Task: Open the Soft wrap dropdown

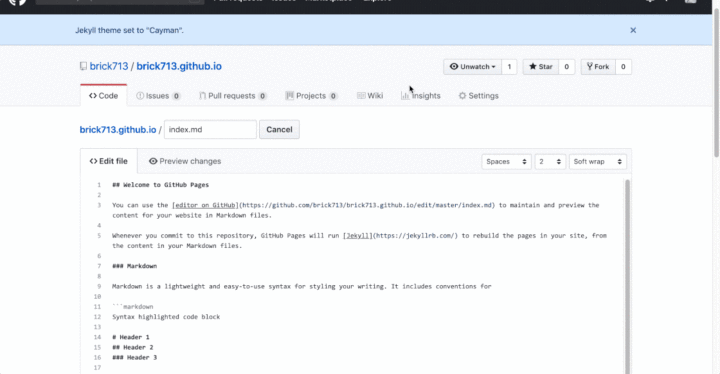Action: point(597,162)
